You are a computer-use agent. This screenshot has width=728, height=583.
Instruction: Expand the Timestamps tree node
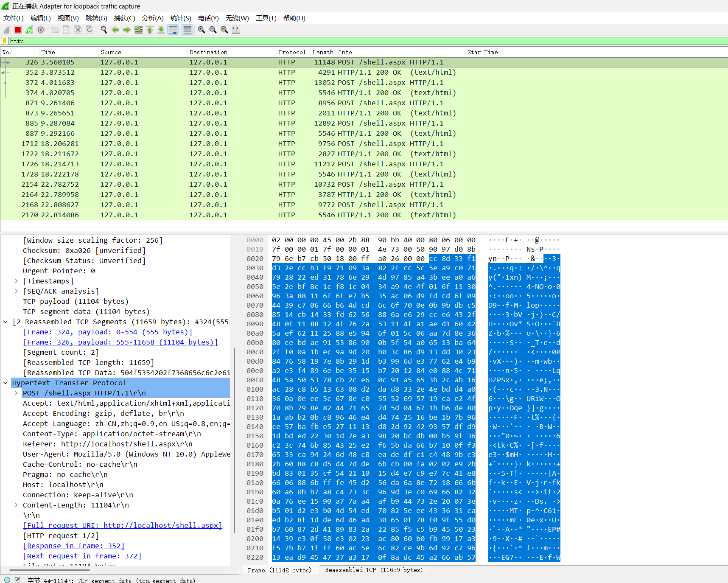[16, 281]
